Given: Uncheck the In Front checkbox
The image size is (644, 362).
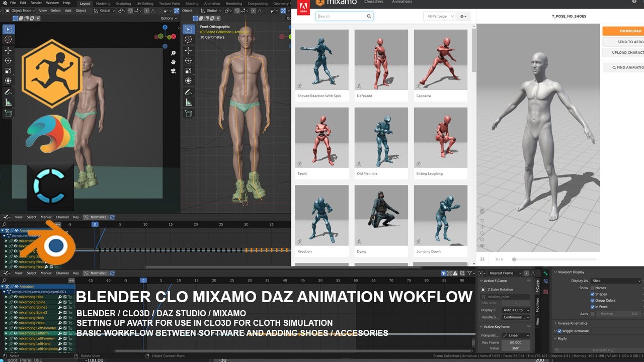Looking at the screenshot, I should pyautogui.click(x=593, y=306).
